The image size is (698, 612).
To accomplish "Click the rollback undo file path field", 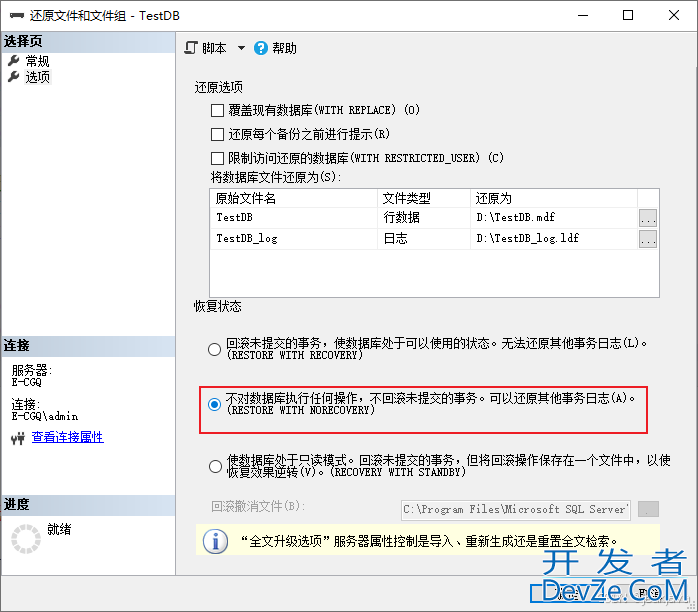I will coord(515,510).
